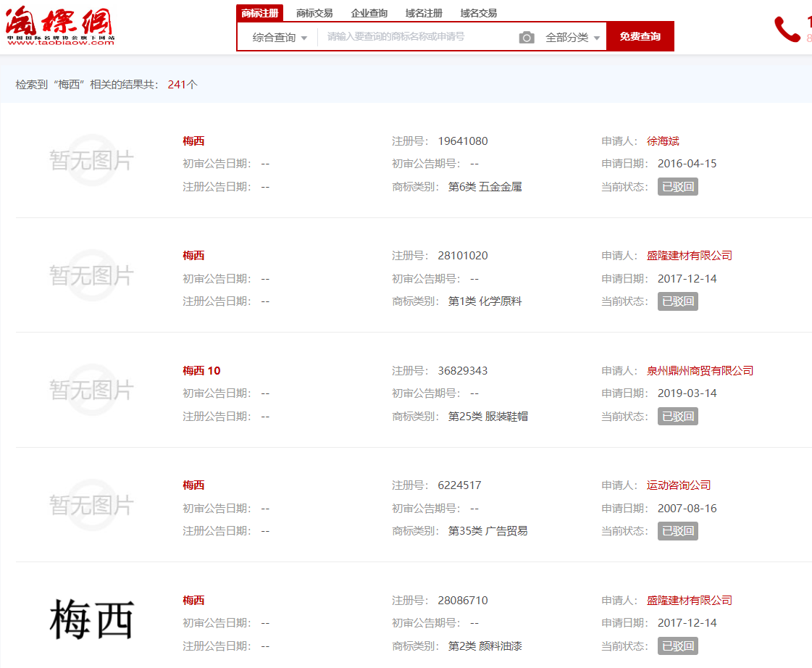The image size is (812, 668).
Task: Click the camera image search icon
Action: point(527,38)
